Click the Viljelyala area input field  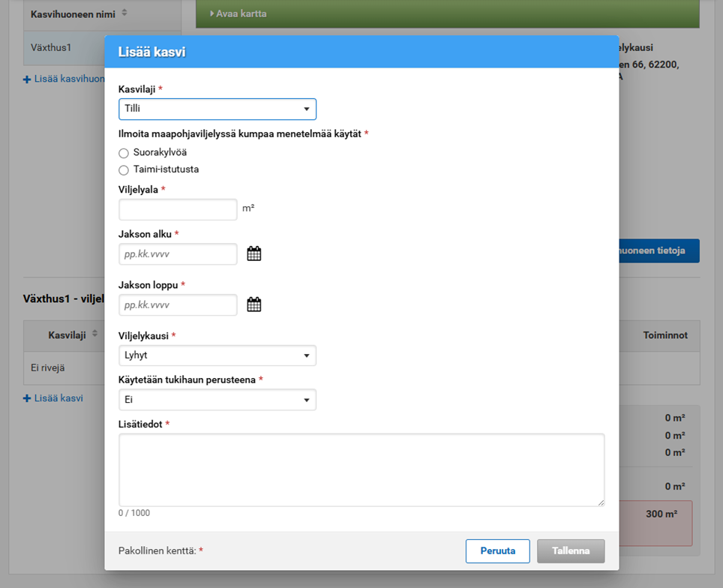point(178,209)
